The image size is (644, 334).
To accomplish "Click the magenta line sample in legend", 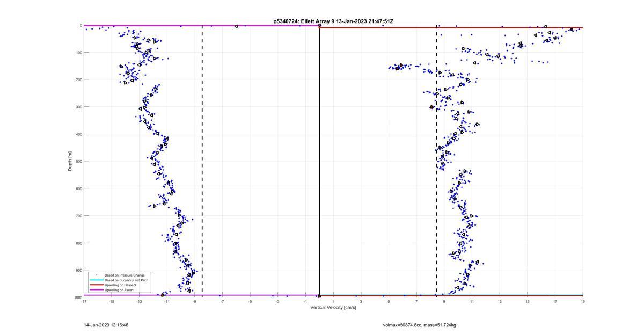I will tap(97, 290).
